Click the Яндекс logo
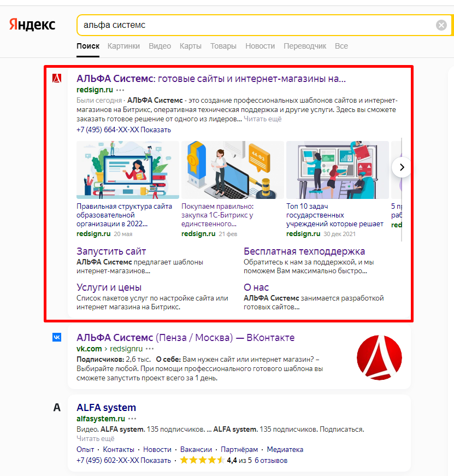Screen dimensions: 454x476 coord(32,25)
